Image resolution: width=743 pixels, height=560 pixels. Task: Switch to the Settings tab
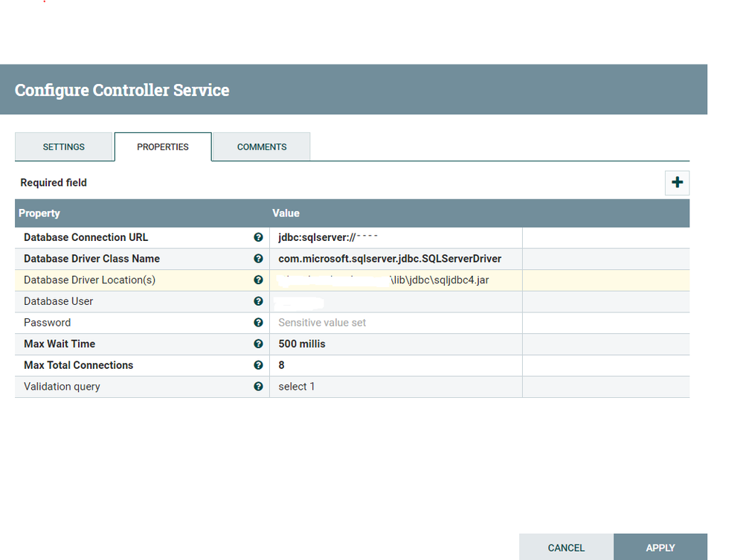click(64, 147)
